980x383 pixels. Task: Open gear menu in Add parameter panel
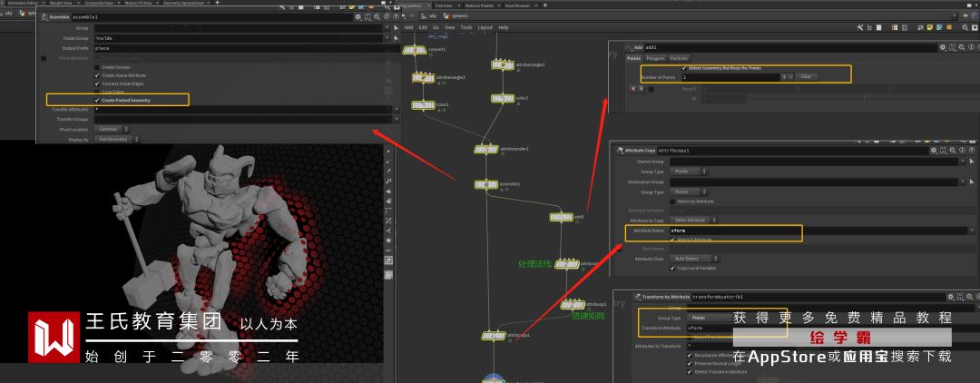(x=943, y=47)
